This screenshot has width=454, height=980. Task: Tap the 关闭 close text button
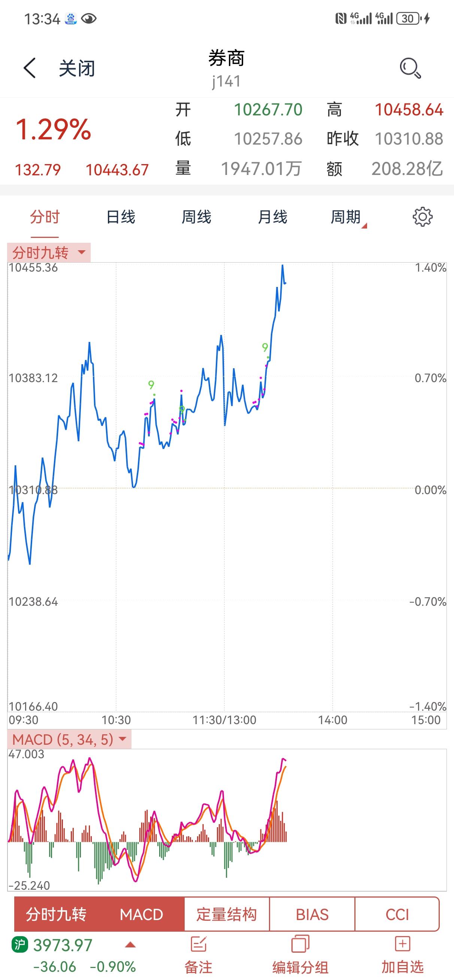coord(77,69)
